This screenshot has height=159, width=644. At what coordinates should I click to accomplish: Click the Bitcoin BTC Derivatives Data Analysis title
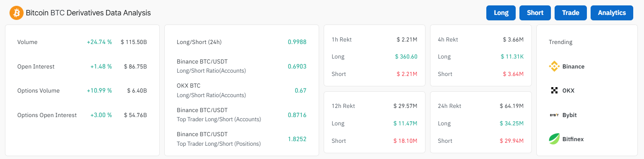[x=88, y=13]
